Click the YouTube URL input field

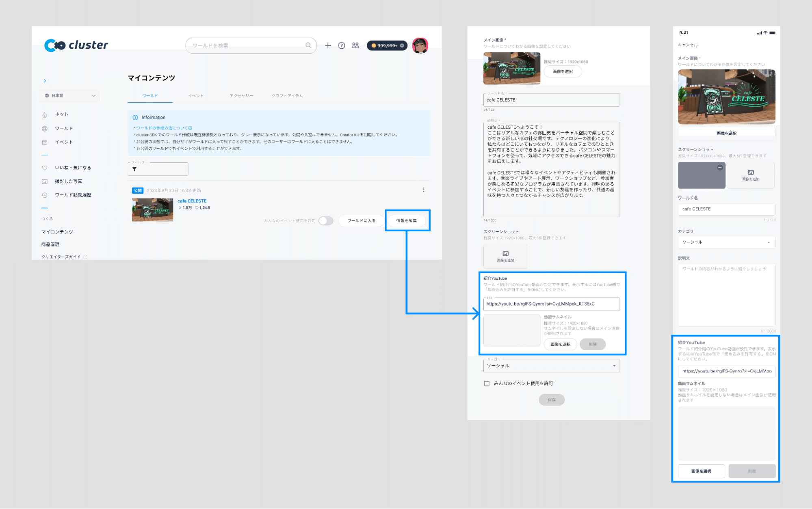click(x=551, y=304)
